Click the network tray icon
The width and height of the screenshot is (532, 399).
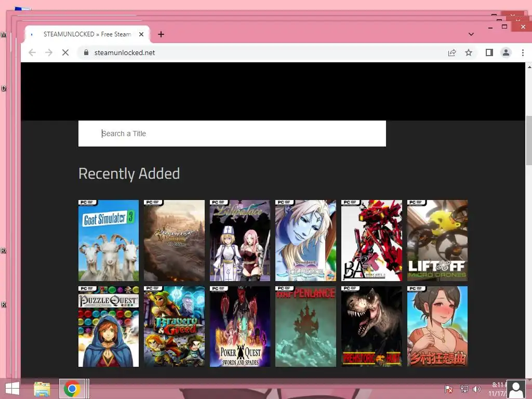coord(464,389)
